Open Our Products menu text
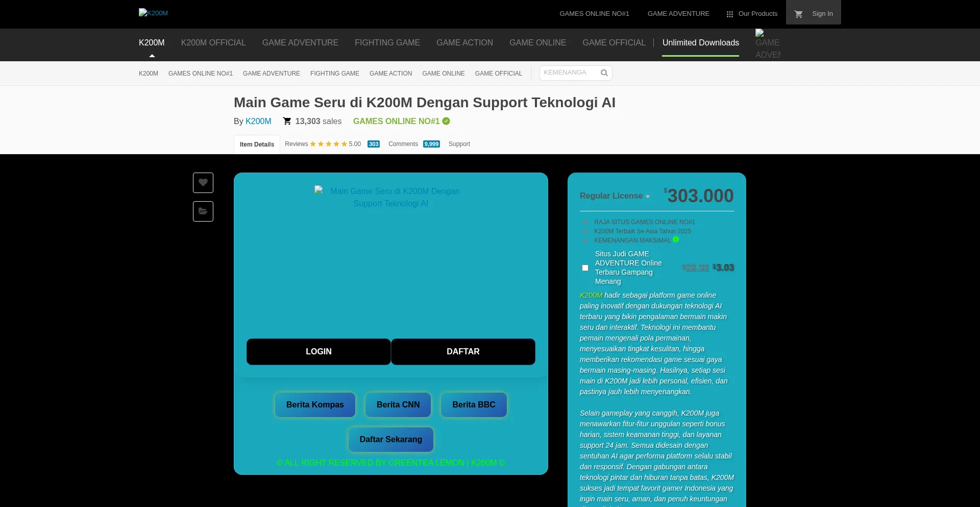Screen dimensions: 980x507 tap(758, 14)
